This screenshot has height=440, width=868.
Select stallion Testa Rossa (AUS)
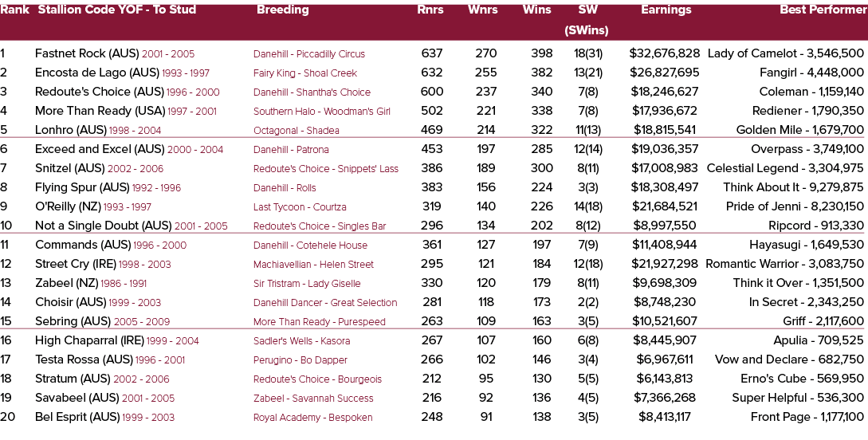(x=84, y=359)
